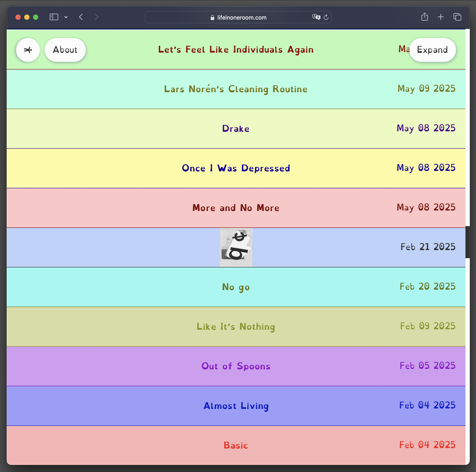Image resolution: width=476 pixels, height=472 pixels.
Task: Open the Share icon in toolbar
Action: coord(424,17)
